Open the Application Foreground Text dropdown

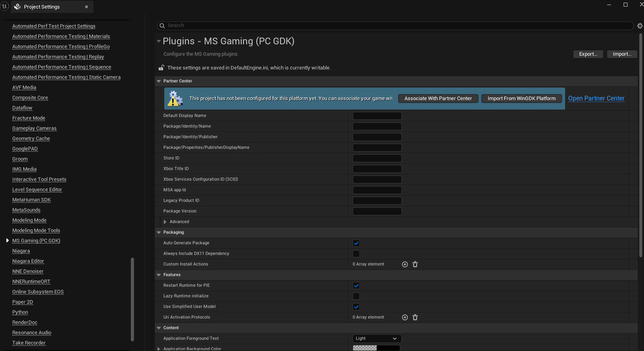point(377,338)
